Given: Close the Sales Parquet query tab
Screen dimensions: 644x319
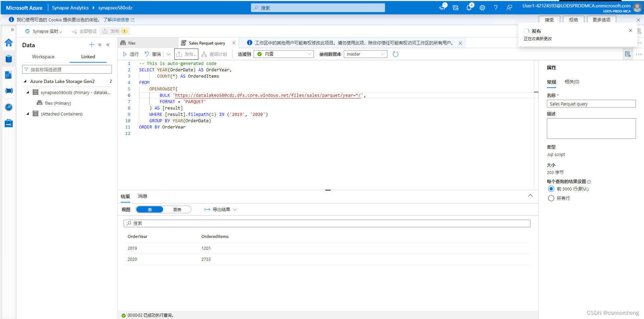Looking at the screenshot, I should coord(234,43).
